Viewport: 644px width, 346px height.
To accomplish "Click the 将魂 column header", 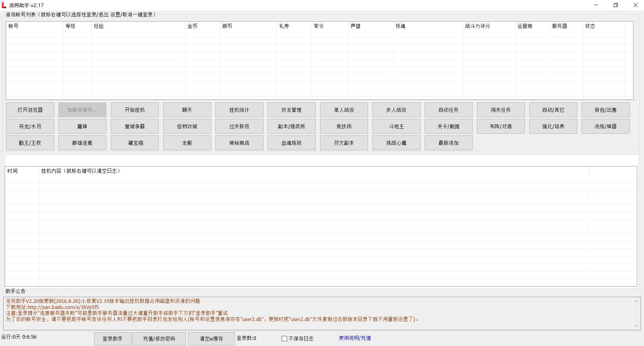I will [x=428, y=26].
